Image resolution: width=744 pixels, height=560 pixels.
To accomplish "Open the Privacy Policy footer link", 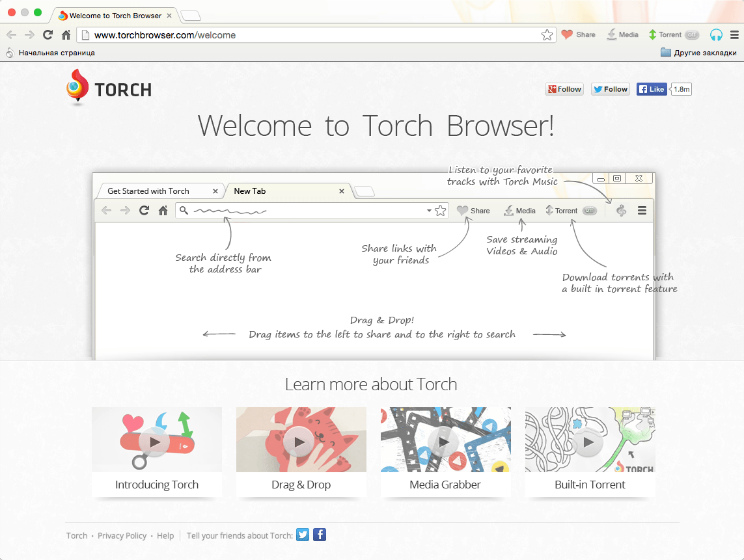I will point(122,535).
